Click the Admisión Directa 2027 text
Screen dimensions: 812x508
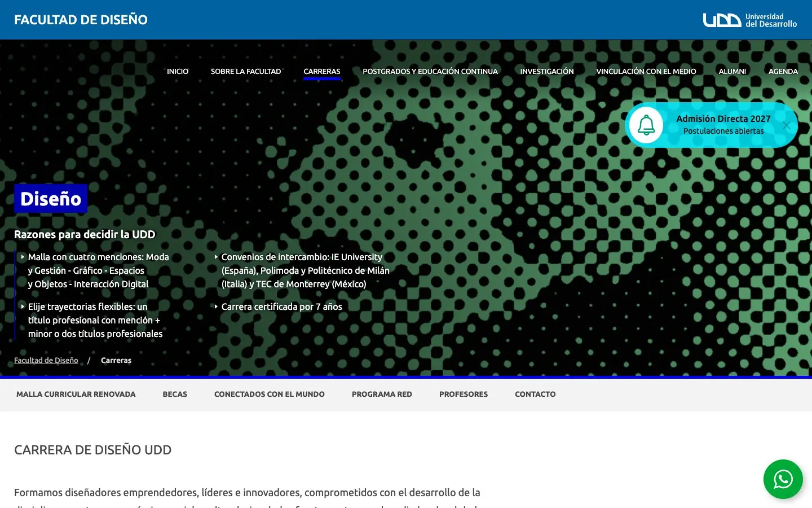click(x=723, y=119)
